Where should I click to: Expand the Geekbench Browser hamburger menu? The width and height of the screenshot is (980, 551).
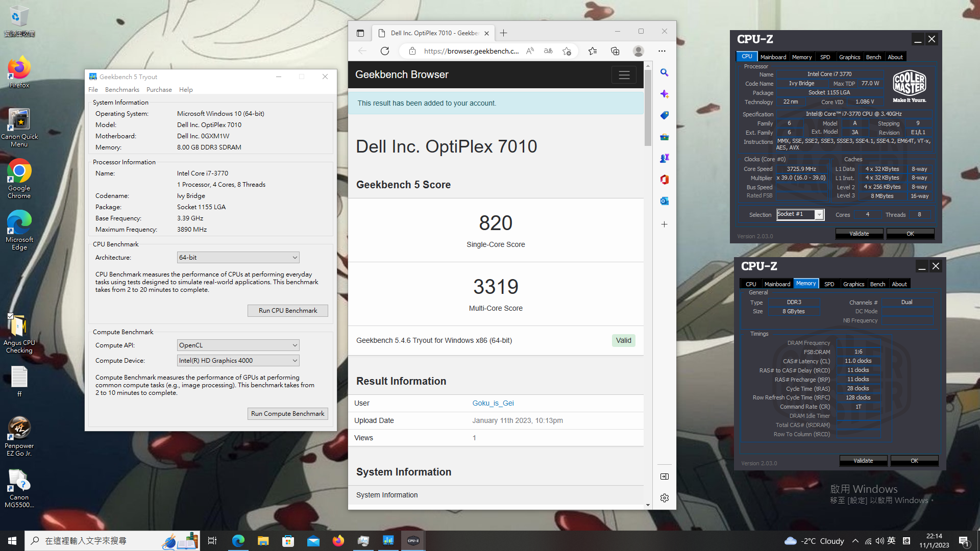(x=624, y=75)
